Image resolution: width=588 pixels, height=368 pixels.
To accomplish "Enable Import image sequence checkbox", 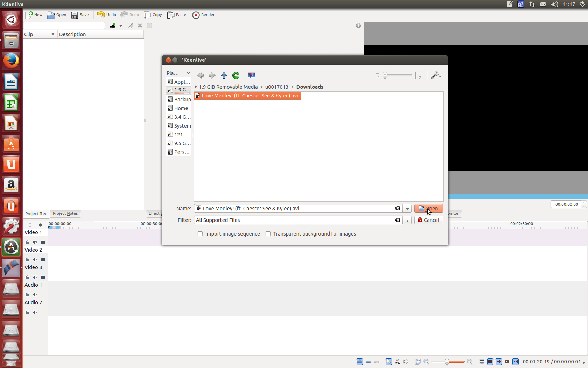I will point(200,234).
